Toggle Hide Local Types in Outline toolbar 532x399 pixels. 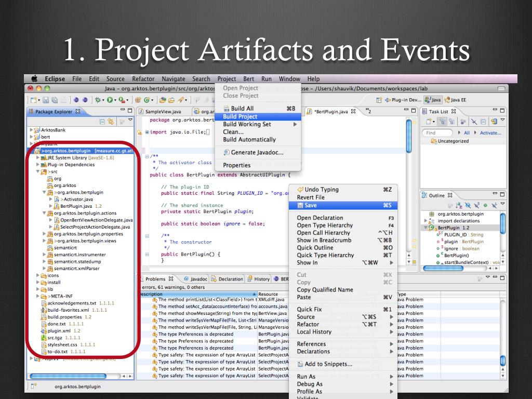tap(495, 205)
